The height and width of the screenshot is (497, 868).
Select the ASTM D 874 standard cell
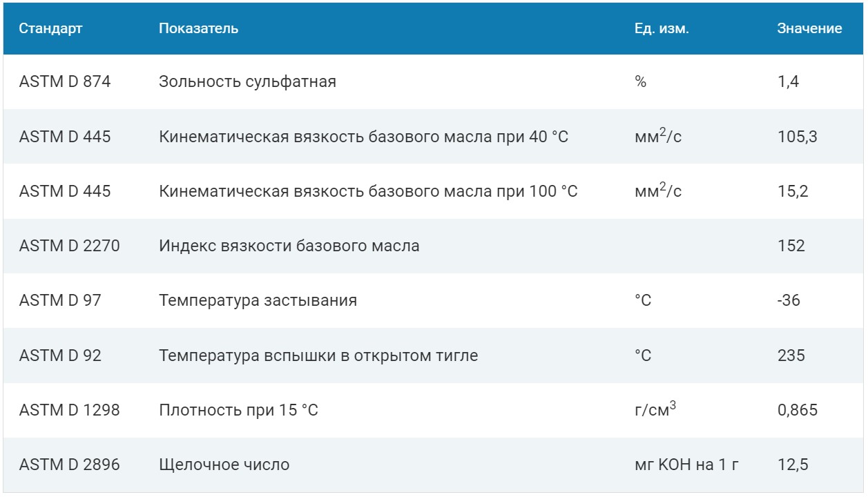click(65, 81)
